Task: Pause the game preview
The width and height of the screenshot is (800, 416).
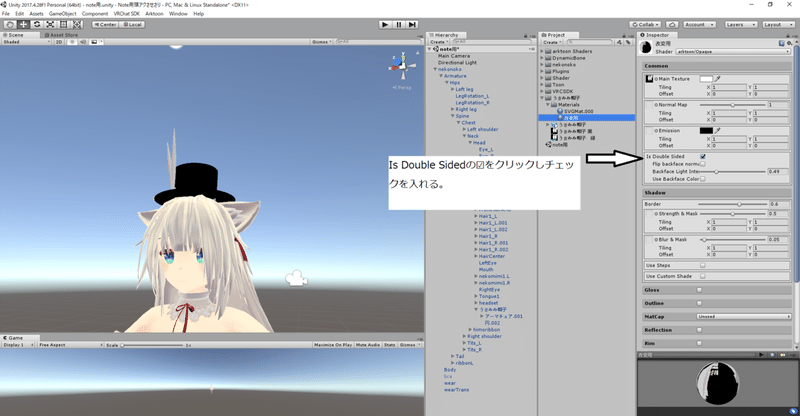Action: point(399,25)
